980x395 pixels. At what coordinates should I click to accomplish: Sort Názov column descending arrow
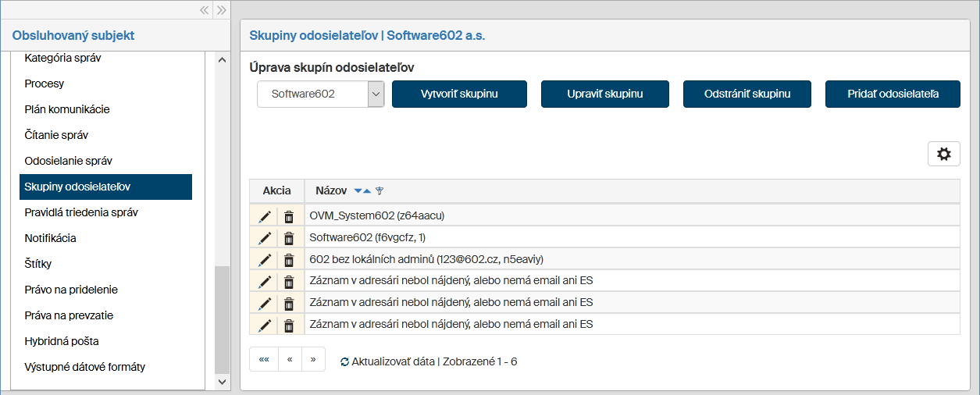click(x=358, y=191)
